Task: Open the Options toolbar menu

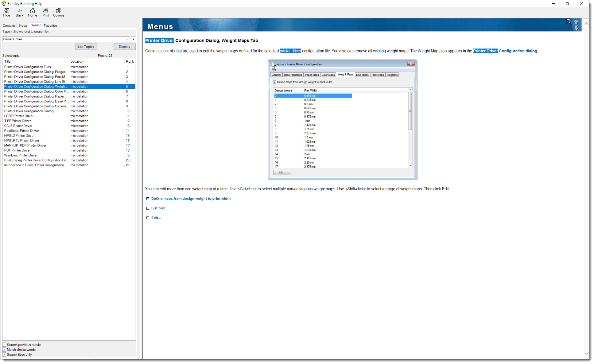Action: click(59, 13)
